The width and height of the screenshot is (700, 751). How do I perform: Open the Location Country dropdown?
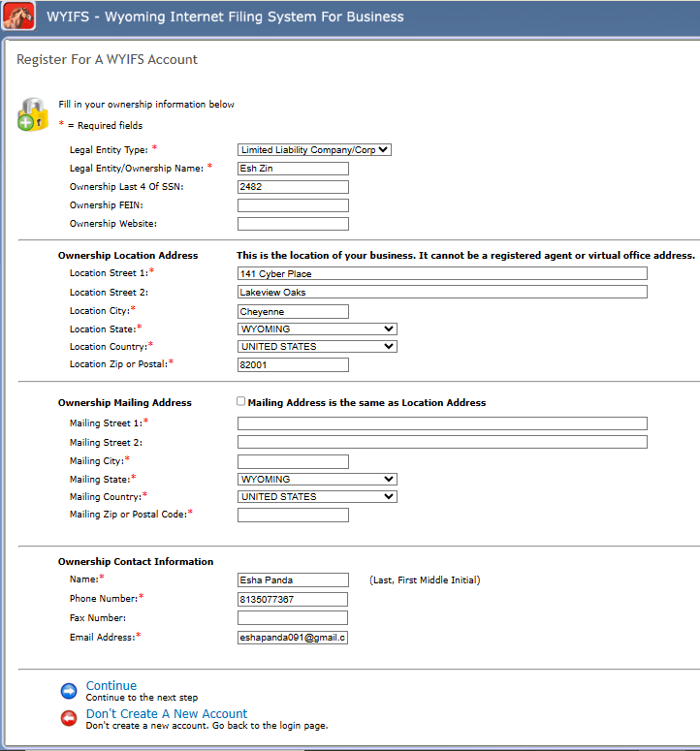(x=317, y=346)
